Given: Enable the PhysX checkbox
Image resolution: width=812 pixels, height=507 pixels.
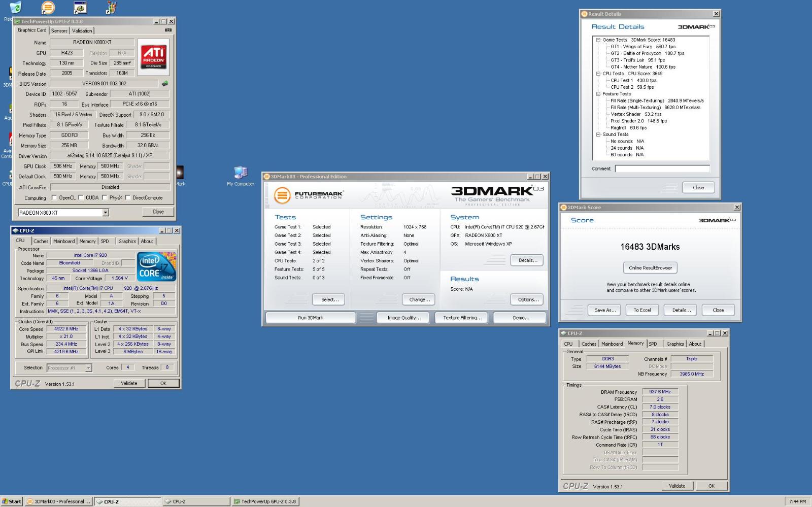Looking at the screenshot, I should pyautogui.click(x=105, y=198).
